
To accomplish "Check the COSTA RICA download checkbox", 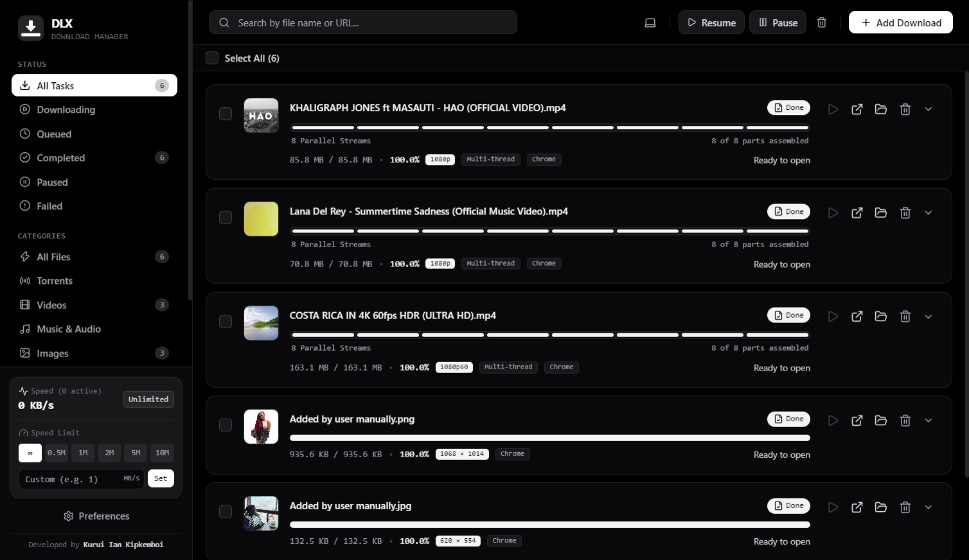I will coord(226,321).
